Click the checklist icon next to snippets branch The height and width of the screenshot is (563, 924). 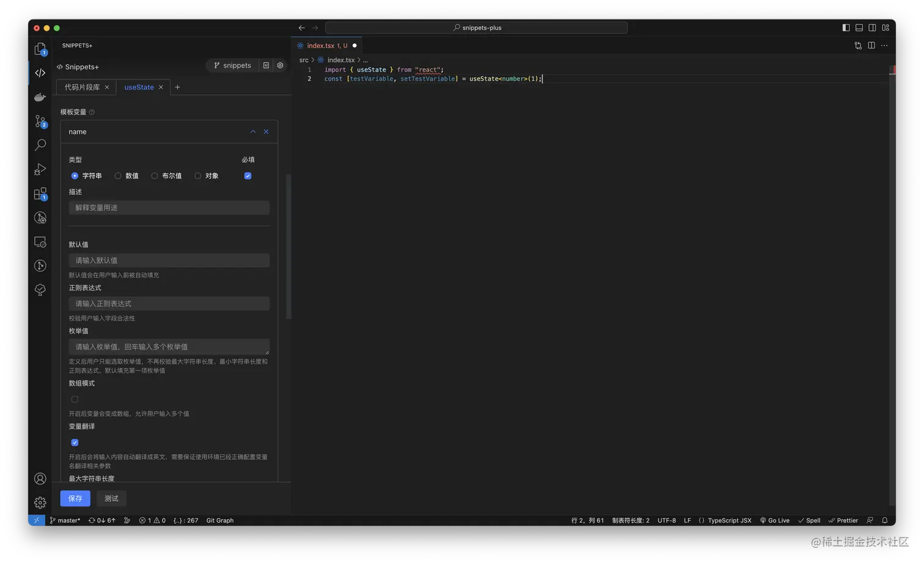click(x=266, y=65)
